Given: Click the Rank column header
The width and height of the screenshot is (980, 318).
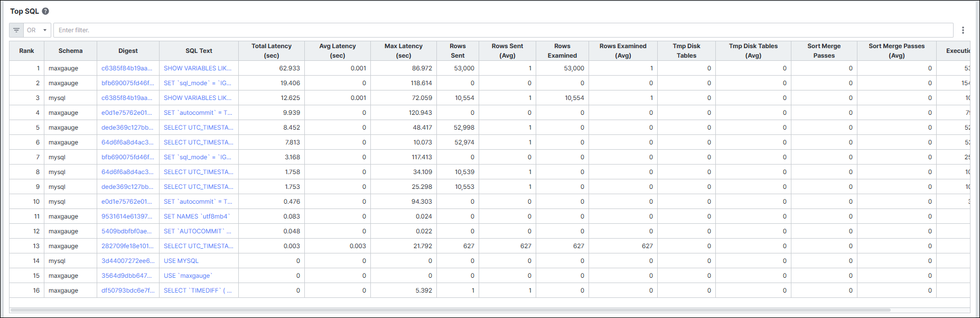Looking at the screenshot, I should [26, 51].
